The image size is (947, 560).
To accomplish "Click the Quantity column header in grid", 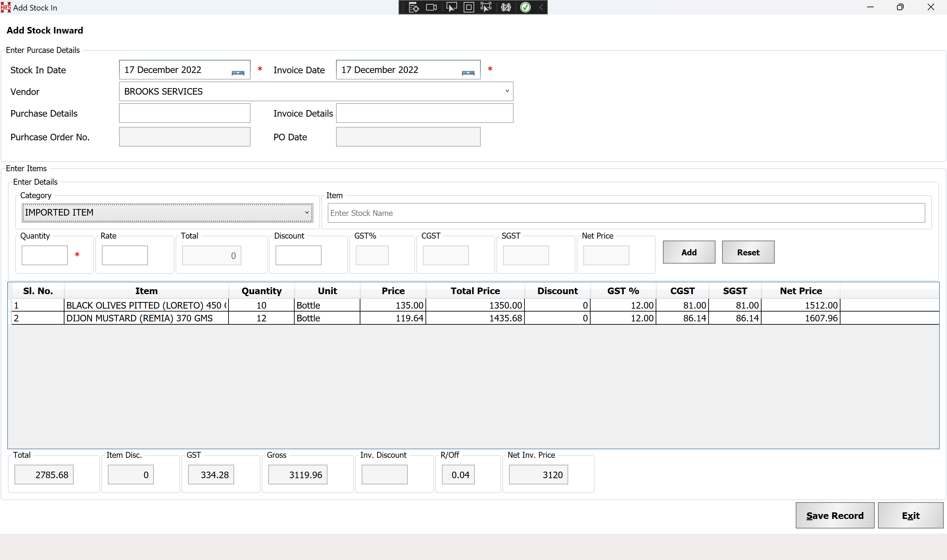I will click(x=261, y=291).
